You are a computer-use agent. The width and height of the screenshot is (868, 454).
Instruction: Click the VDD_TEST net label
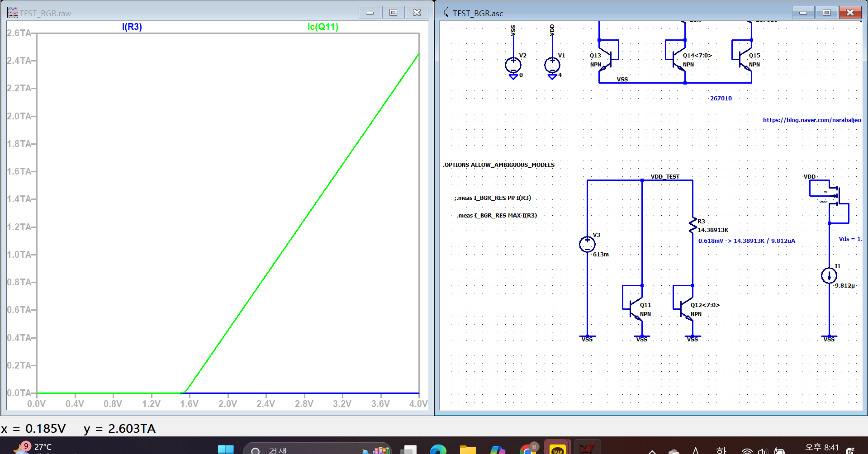click(665, 176)
